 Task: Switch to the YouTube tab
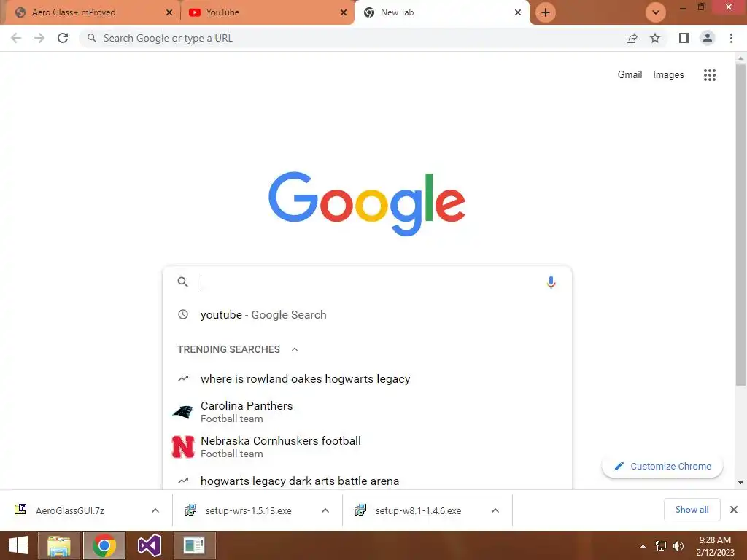click(x=267, y=12)
